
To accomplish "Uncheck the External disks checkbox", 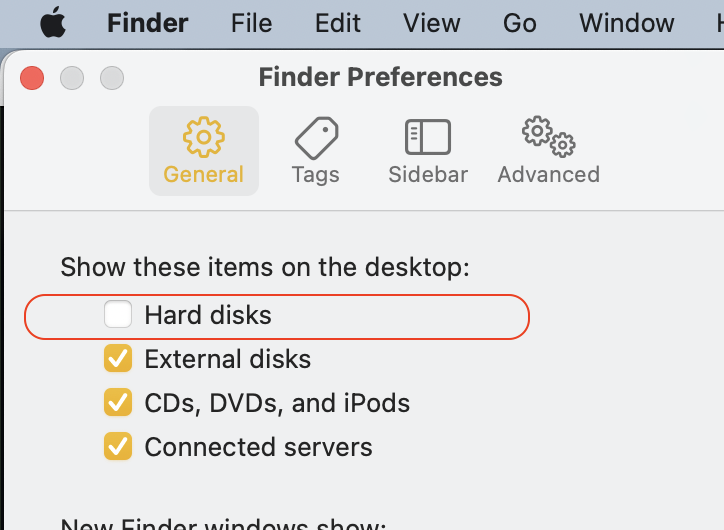I will [118, 359].
